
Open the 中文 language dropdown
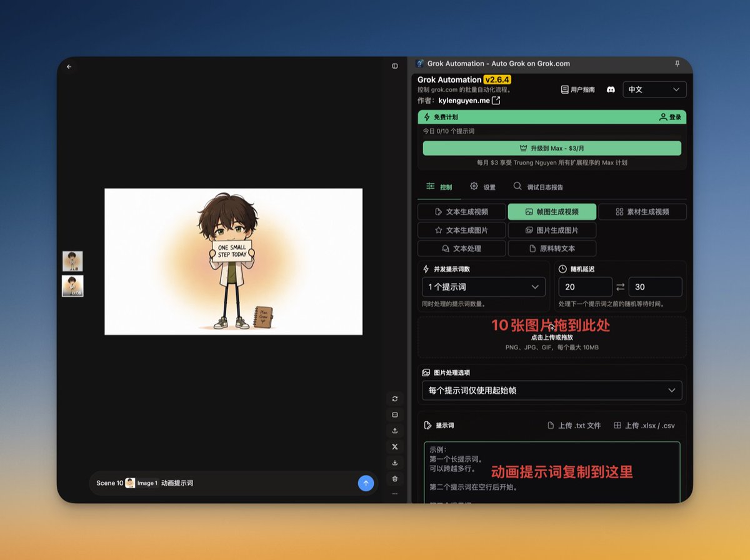pos(654,89)
